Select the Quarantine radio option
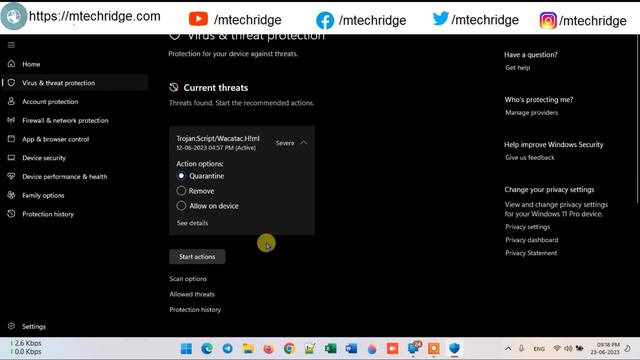 [181, 176]
